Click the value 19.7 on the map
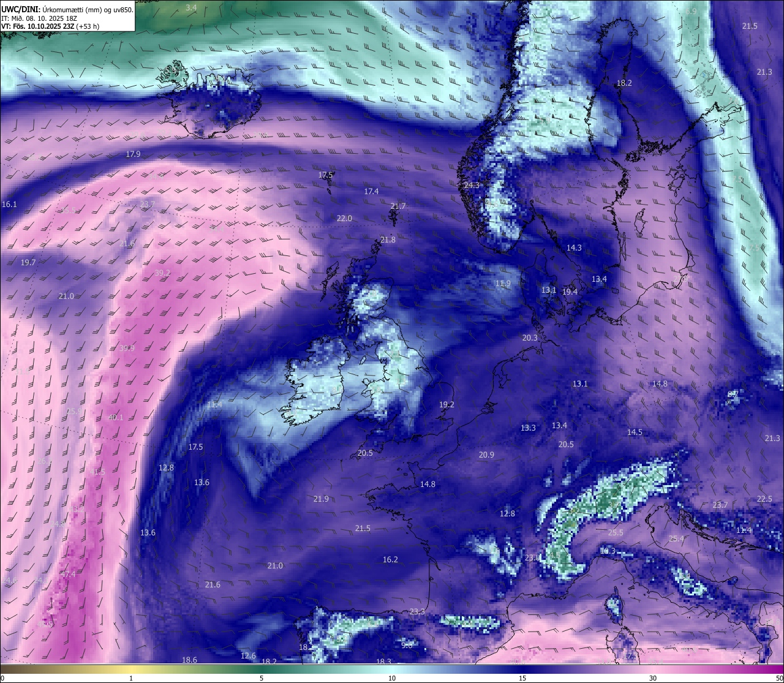Screen dimensions: 784x683 click(x=28, y=262)
